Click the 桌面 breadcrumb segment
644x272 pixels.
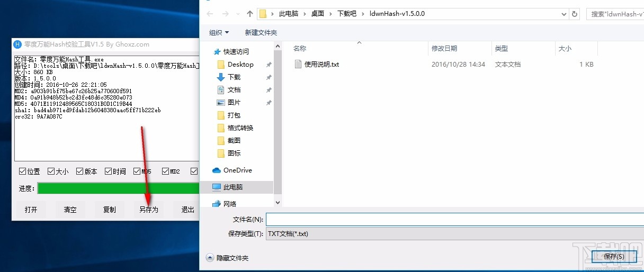point(318,14)
